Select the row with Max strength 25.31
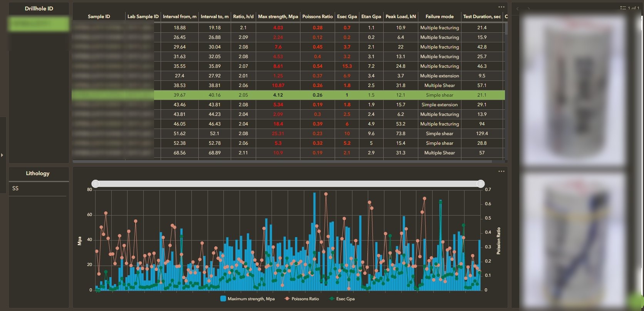The image size is (644, 311). click(288, 134)
